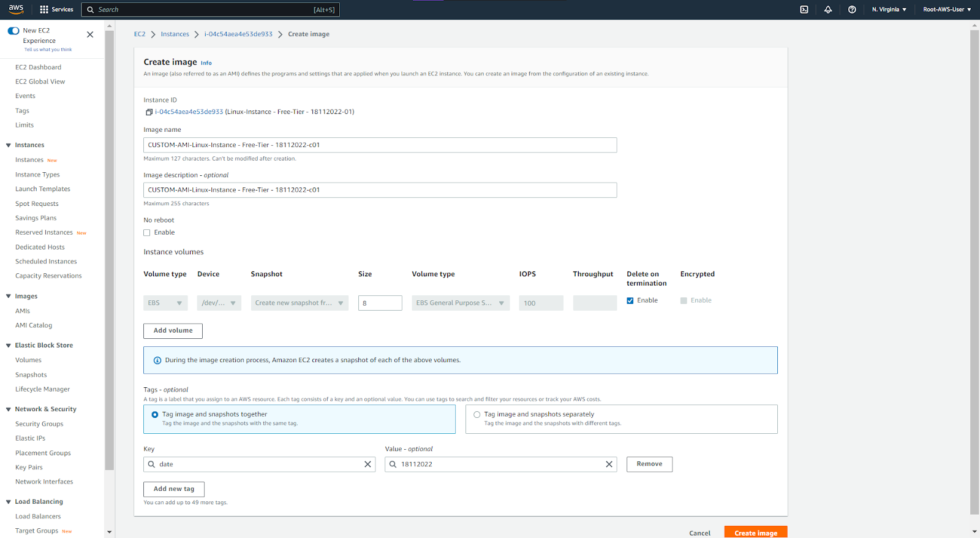Click the tag Value field
The height and width of the screenshot is (538, 980).
pos(500,464)
